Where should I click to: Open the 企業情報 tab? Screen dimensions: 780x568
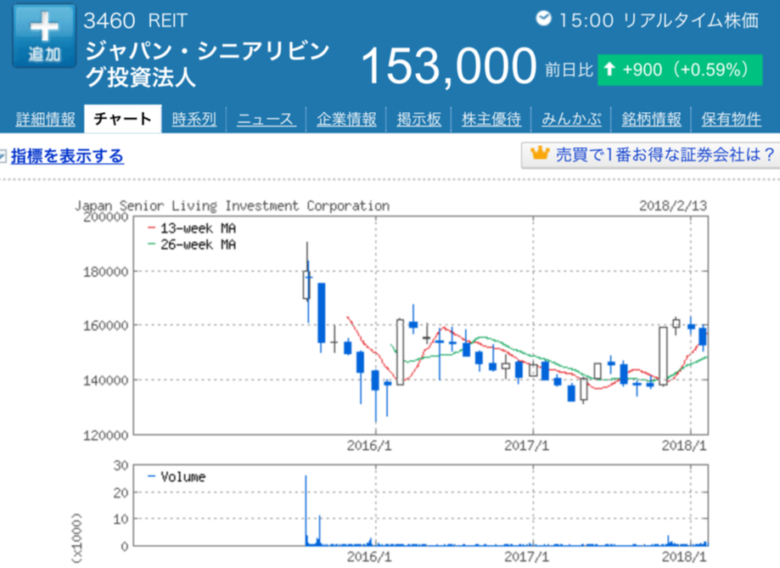pos(346,119)
